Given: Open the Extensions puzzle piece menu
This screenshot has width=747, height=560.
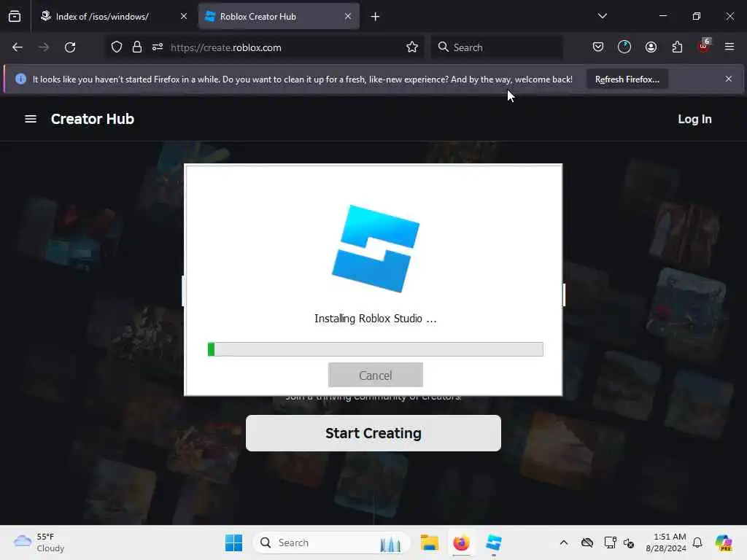Looking at the screenshot, I should [x=677, y=47].
